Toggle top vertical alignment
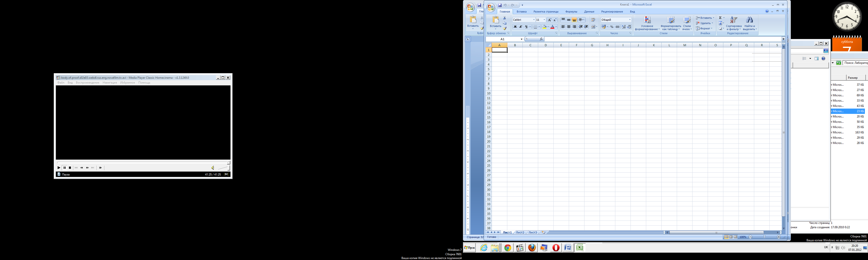Viewport: 868px width, 260px height. coord(563,20)
